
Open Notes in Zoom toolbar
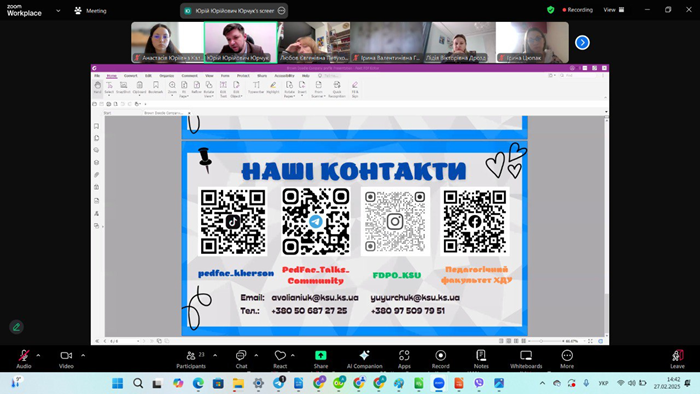point(481,359)
